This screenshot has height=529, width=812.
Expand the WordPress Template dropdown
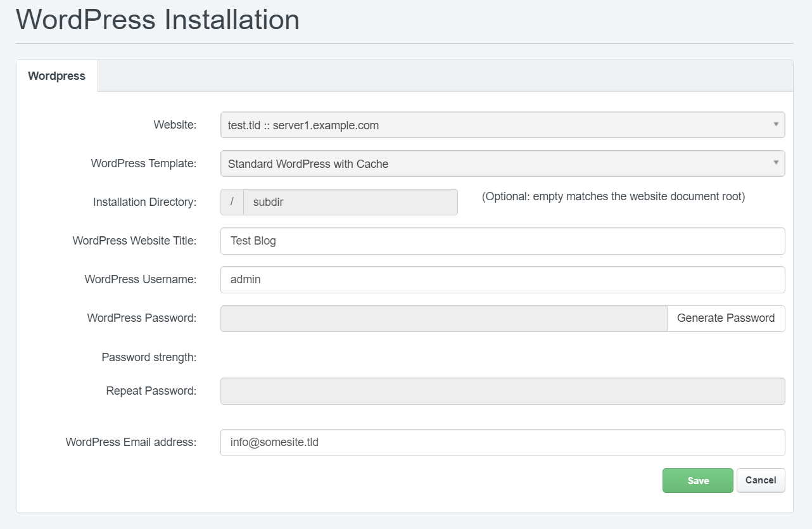[x=502, y=163]
